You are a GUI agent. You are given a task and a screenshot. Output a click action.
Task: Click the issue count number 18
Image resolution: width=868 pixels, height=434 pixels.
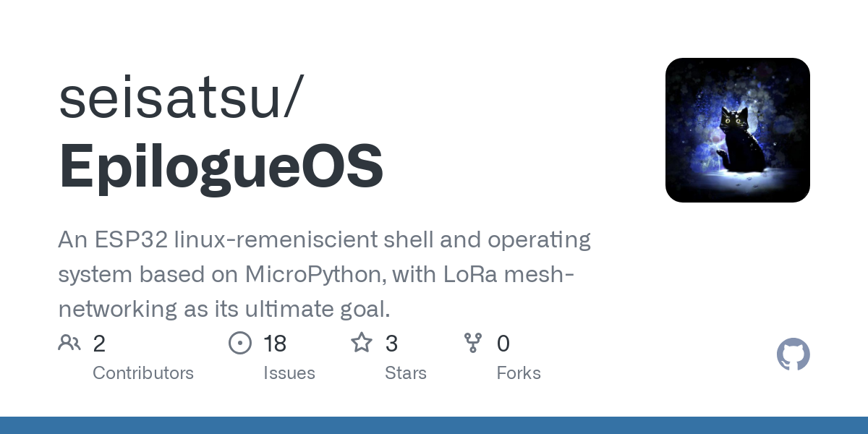click(275, 344)
